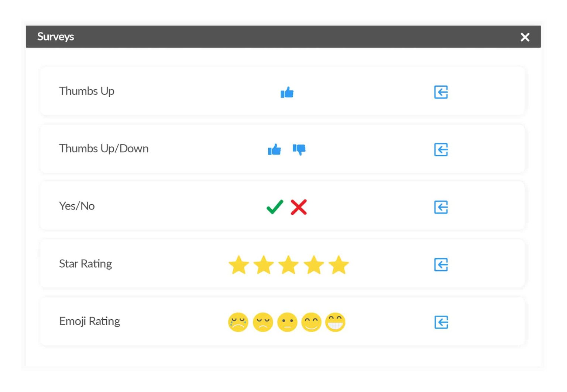Click the neutral face emoji
The image size is (567, 392).
click(287, 322)
